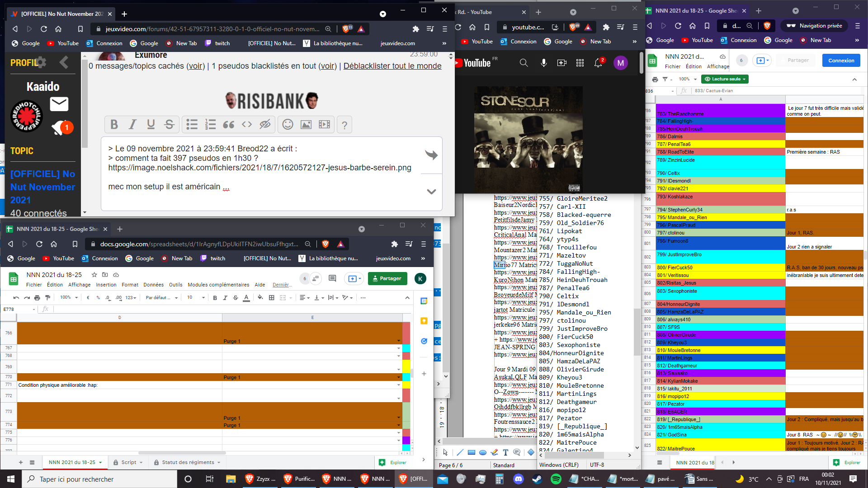The width and height of the screenshot is (868, 488).
Task: Click the YouTube voice search microphone
Action: click(543, 63)
